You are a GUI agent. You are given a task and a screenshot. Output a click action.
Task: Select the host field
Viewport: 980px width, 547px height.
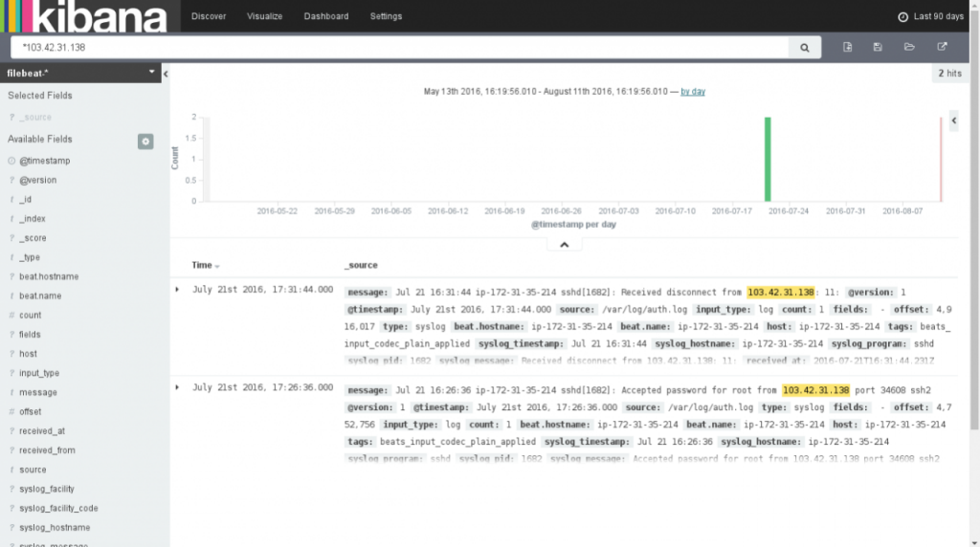click(x=28, y=354)
